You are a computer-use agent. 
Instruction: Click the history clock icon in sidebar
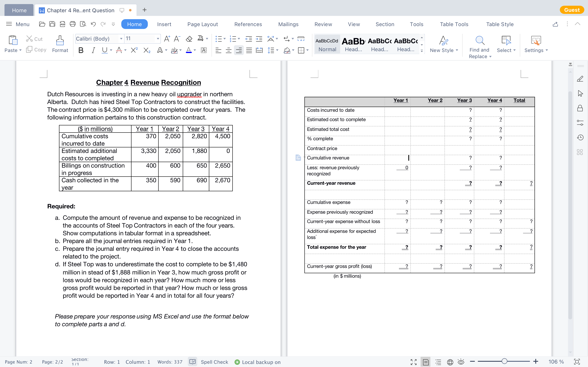(580, 137)
